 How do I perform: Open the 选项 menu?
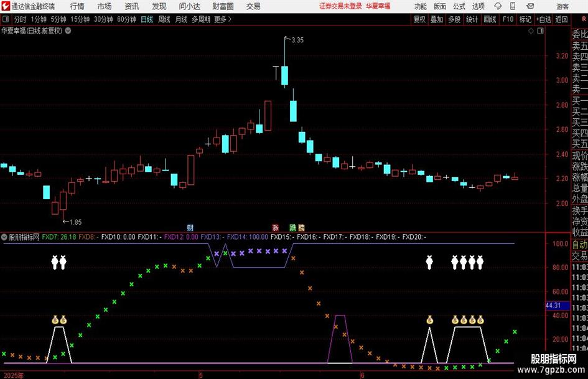[478, 6]
